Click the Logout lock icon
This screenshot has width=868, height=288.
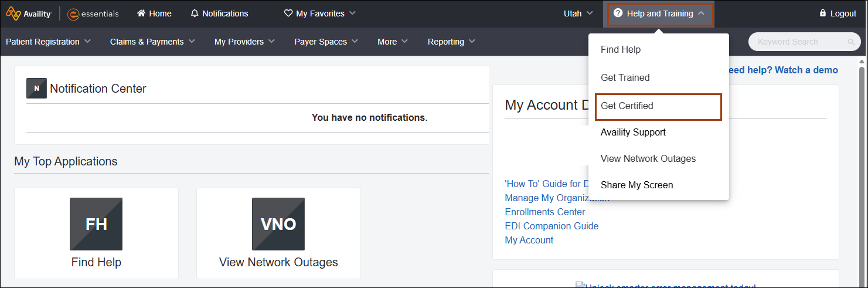(x=823, y=13)
